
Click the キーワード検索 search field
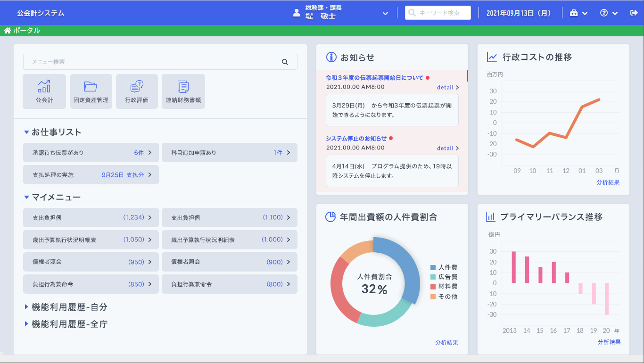coord(438,13)
